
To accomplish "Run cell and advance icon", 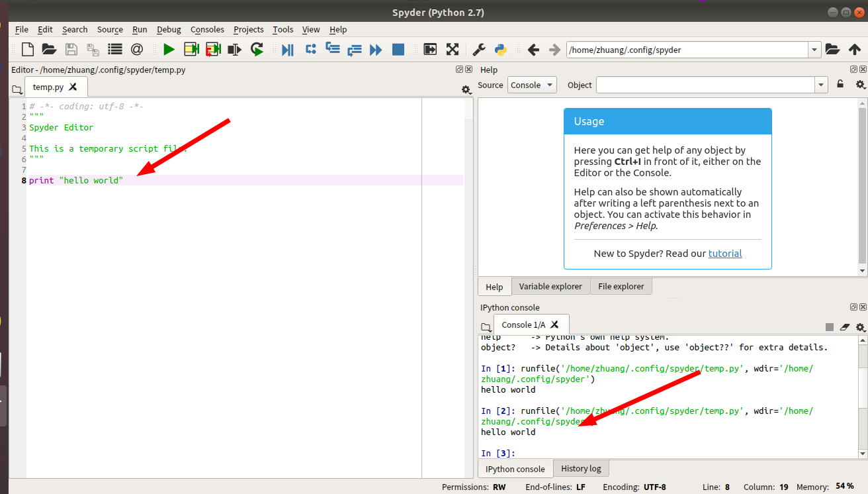I will pyautogui.click(x=213, y=49).
